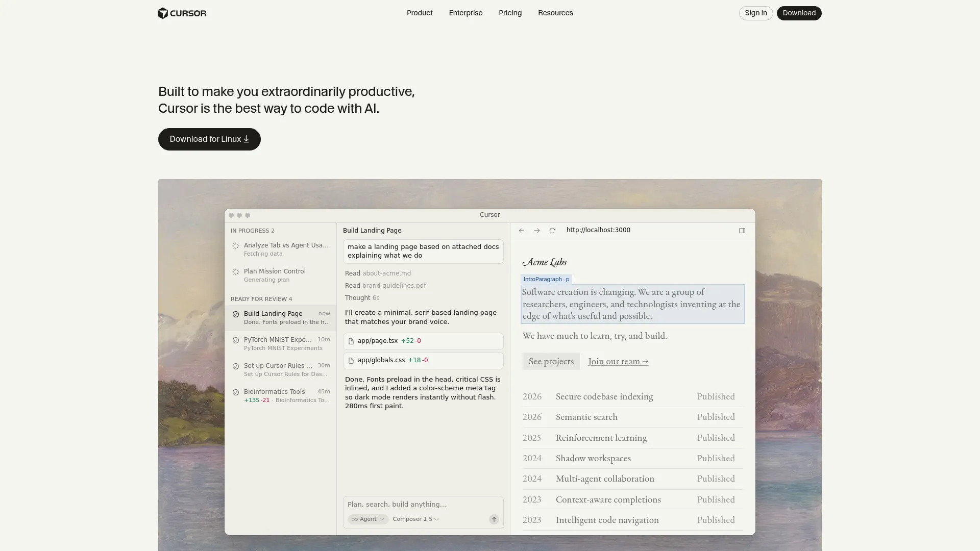980x551 pixels.
Task: Click the Cursor logo in the header
Action: 182,13
